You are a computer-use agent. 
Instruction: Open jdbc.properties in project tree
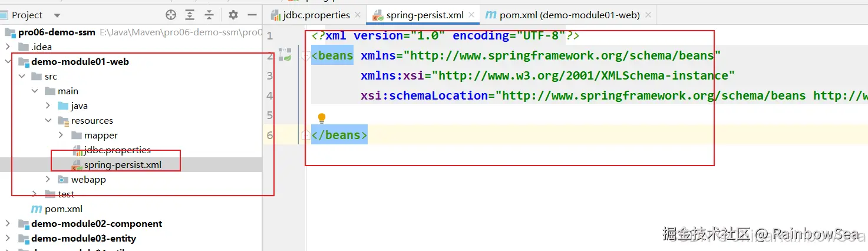coord(117,150)
